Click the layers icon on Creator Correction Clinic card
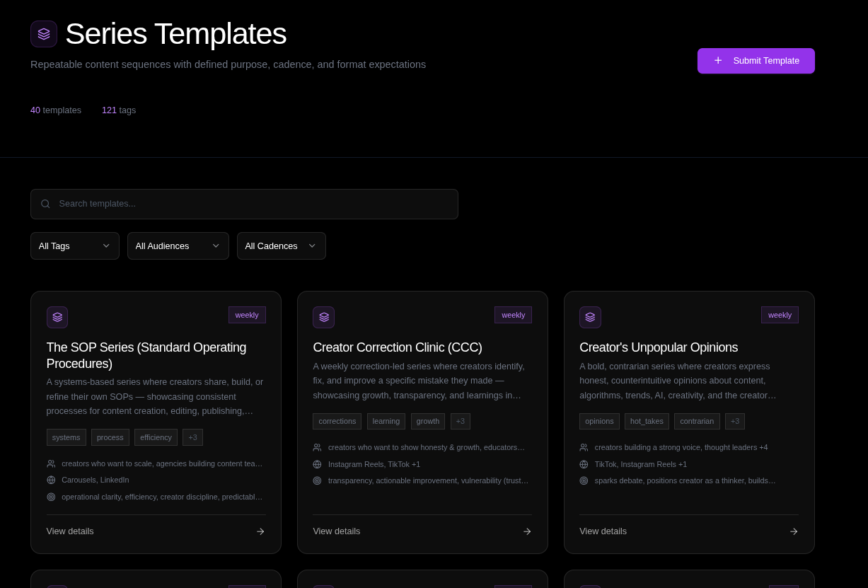 [324, 317]
